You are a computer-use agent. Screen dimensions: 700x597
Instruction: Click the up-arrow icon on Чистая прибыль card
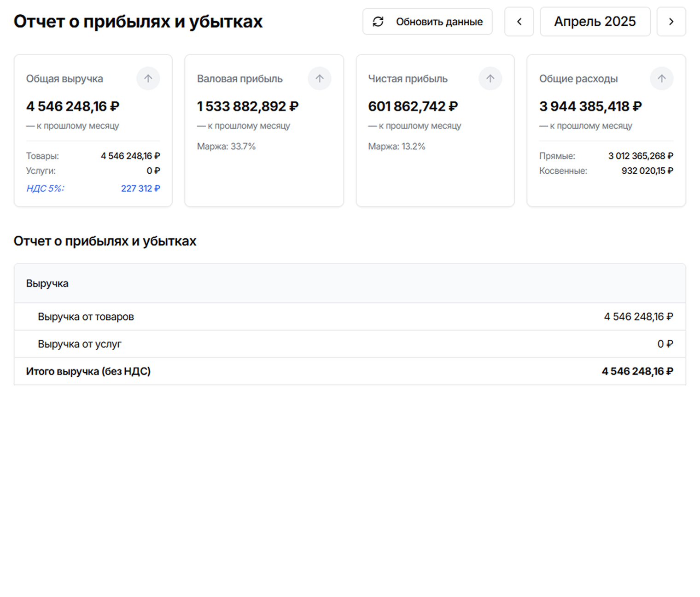tap(490, 78)
